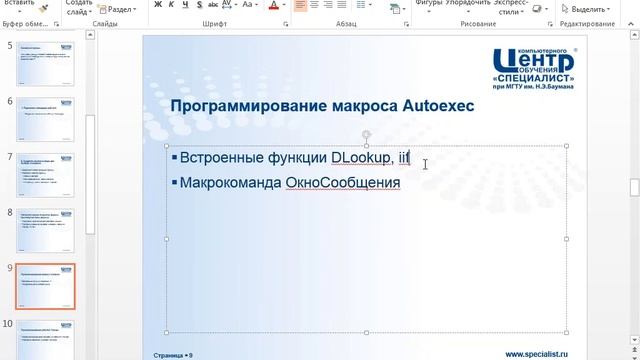Select slide 7 thumbnail
The height and width of the screenshot is (360, 640).
[x=45, y=175]
